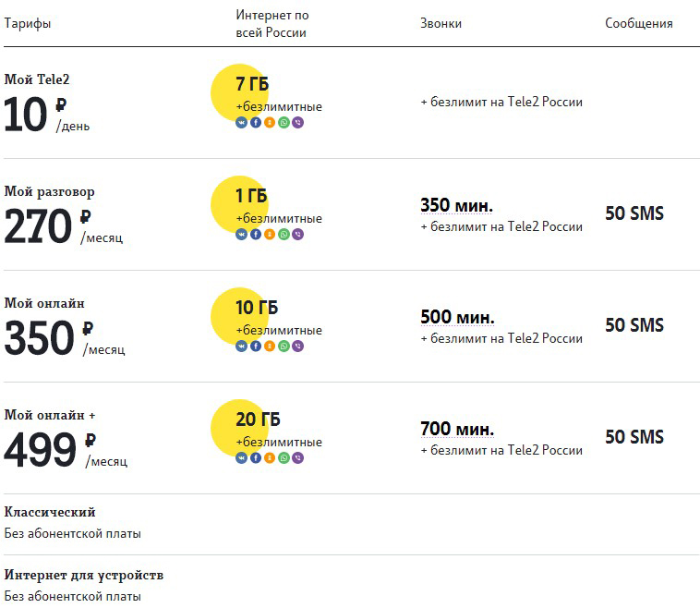Open the Мой Tele2 tariff
Viewport: 700px width, 608px height.
coord(37,79)
